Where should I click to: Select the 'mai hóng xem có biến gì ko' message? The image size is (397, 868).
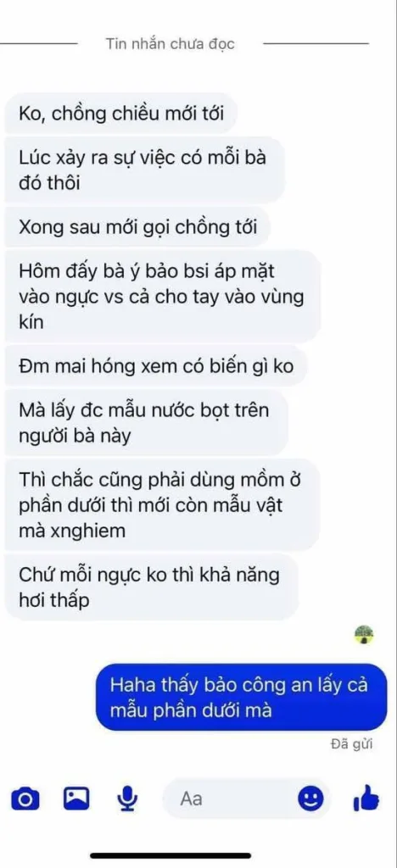(x=155, y=366)
